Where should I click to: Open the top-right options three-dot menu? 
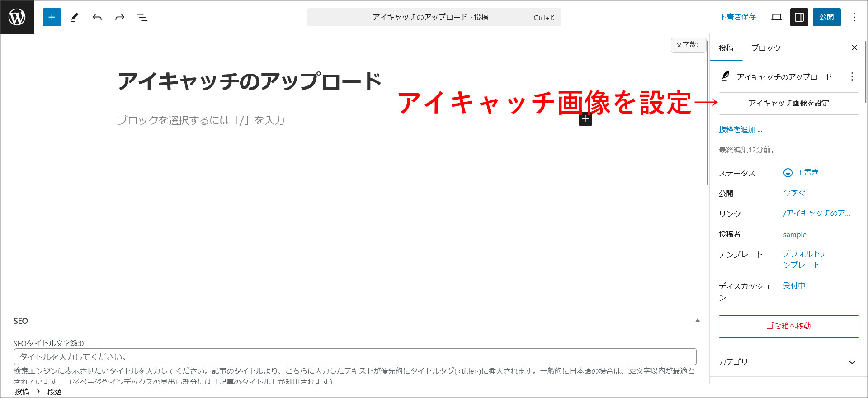coord(854,17)
